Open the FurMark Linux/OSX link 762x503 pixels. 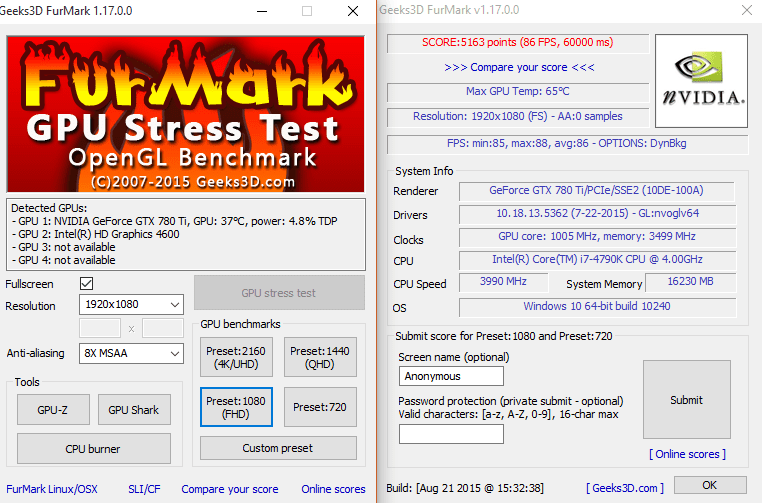52,489
